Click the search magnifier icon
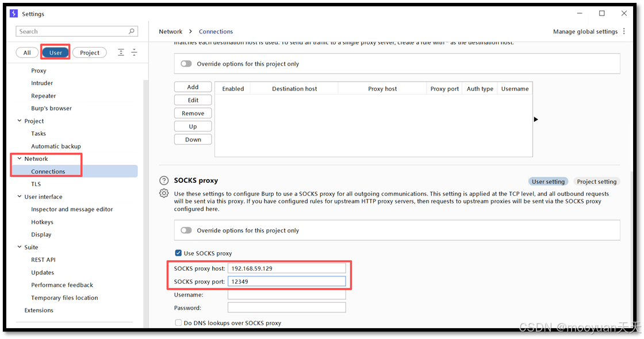 tap(132, 31)
